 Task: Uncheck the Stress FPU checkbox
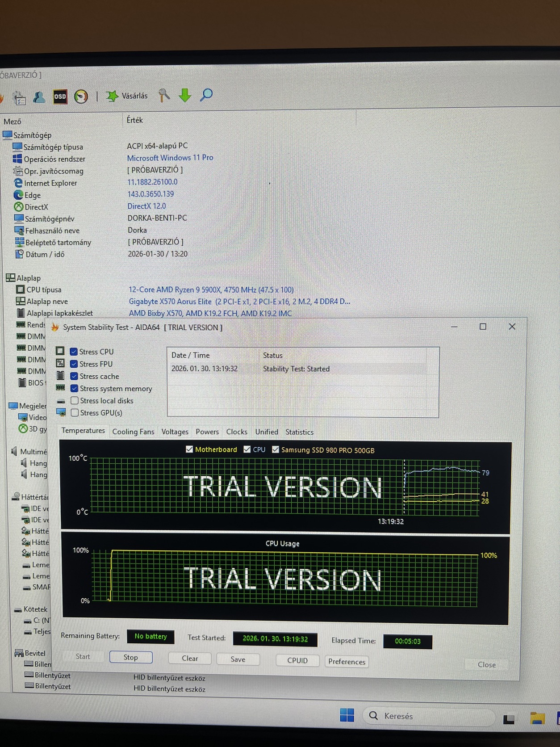[74, 364]
